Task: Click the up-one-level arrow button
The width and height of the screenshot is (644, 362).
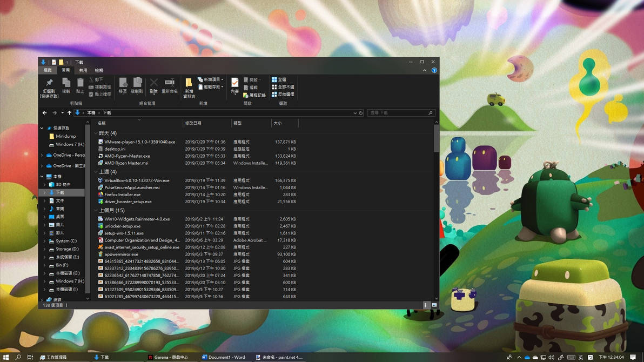Action: [x=69, y=112]
